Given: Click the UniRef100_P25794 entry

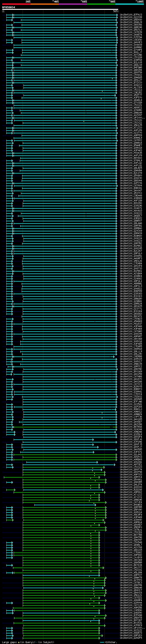Looking at the screenshot, I should pyautogui.click(x=131, y=37).
